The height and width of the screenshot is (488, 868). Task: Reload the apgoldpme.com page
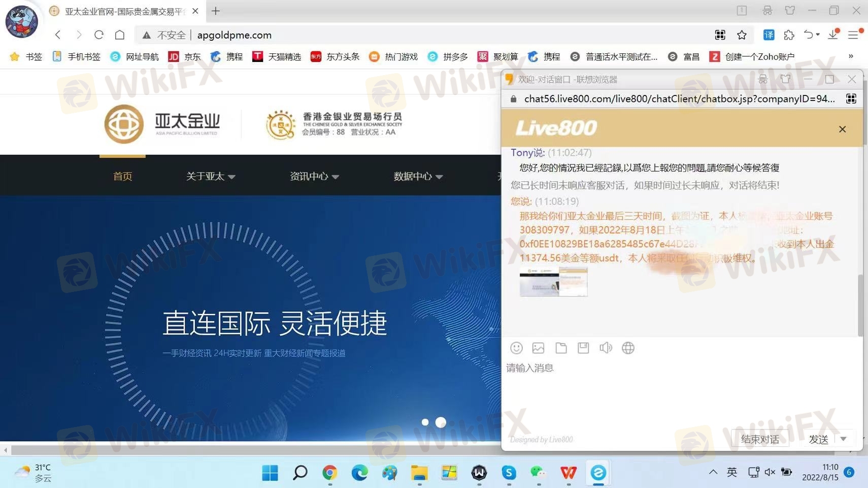click(99, 35)
